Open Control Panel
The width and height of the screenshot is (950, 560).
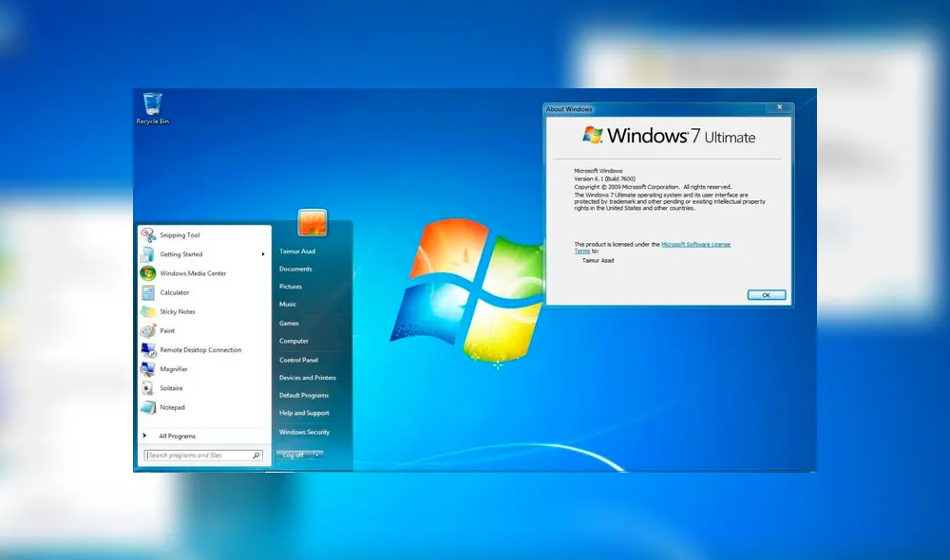point(298,360)
